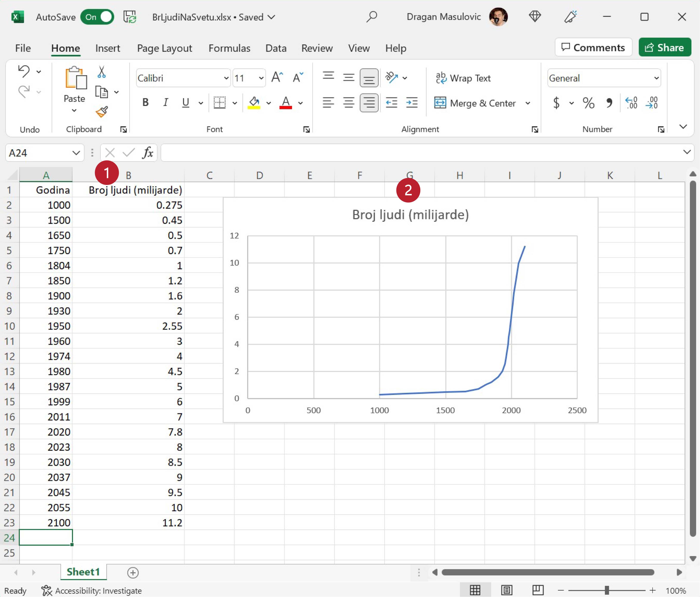The width and height of the screenshot is (700, 597).
Task: Click the Increase Font Size icon
Action: pyautogui.click(x=277, y=78)
